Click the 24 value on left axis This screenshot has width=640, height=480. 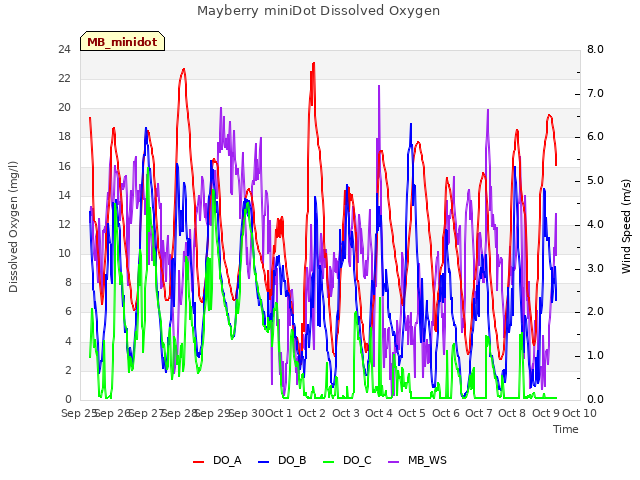[64, 50]
